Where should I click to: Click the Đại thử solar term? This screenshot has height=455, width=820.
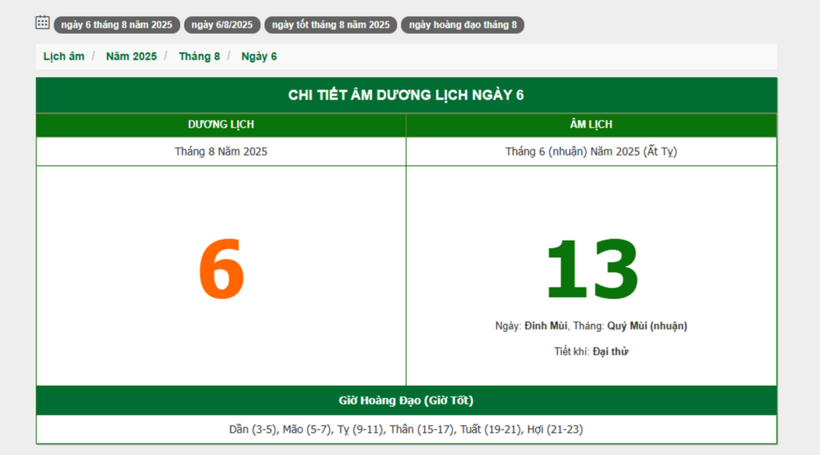[x=610, y=352]
